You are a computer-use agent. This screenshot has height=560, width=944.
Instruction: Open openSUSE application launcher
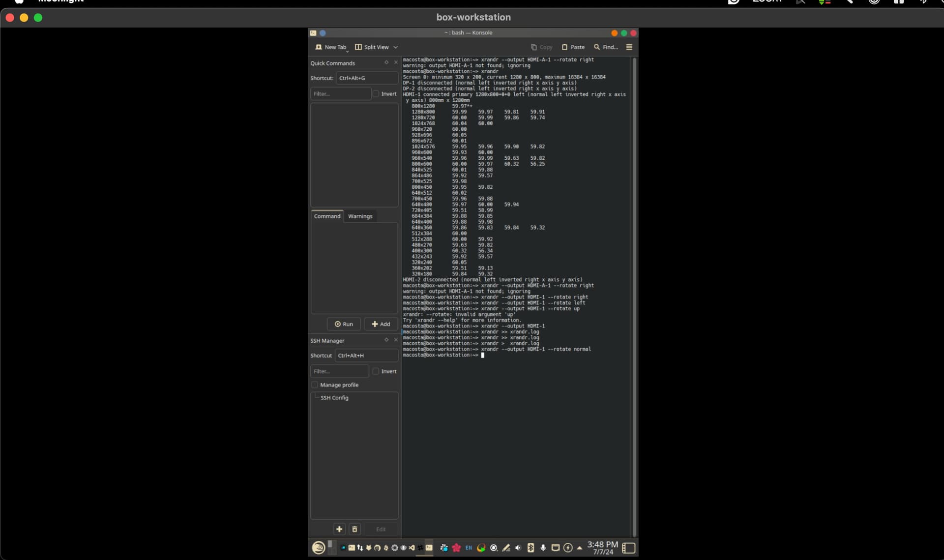pos(318,547)
